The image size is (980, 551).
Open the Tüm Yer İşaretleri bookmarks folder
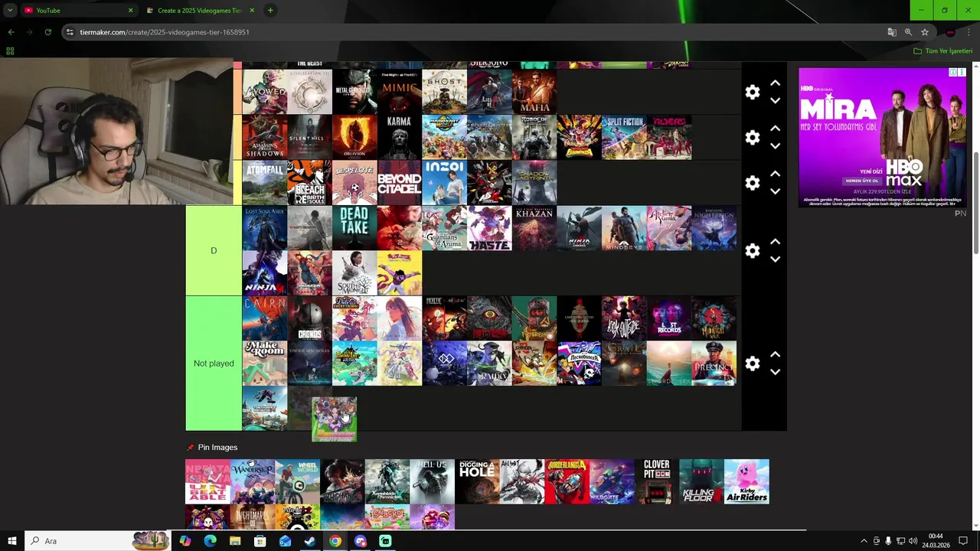tap(943, 51)
